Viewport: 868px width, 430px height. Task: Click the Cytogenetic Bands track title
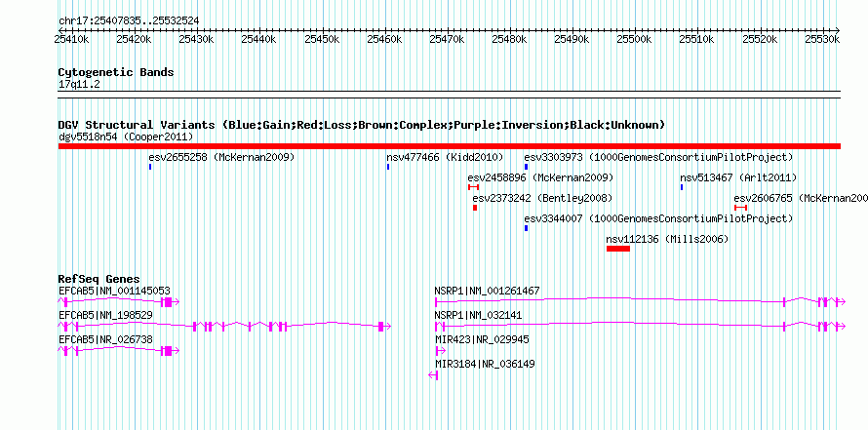pos(116,72)
